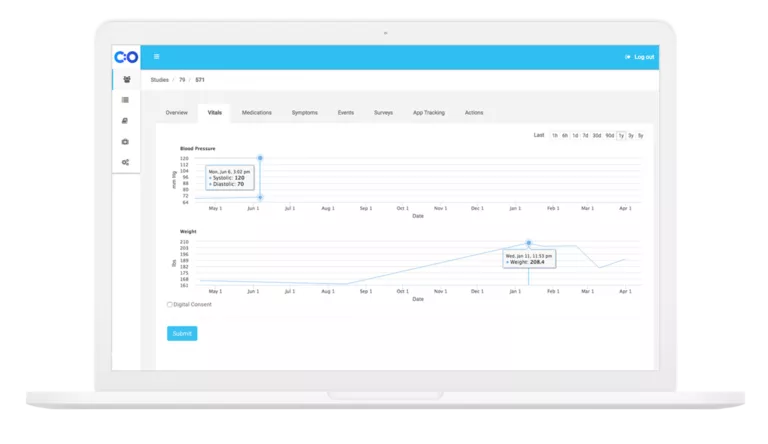Open the App Tracking tab
Image resolution: width=768 pixels, height=444 pixels.
429,113
